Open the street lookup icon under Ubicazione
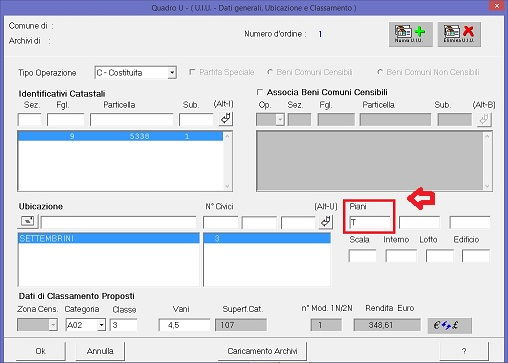 tap(28, 221)
